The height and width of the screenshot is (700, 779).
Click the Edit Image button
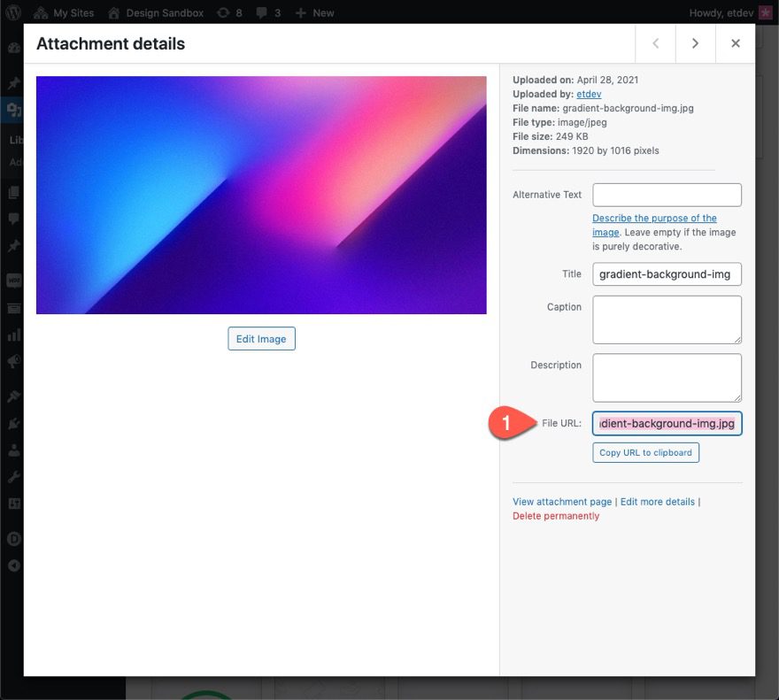click(261, 338)
